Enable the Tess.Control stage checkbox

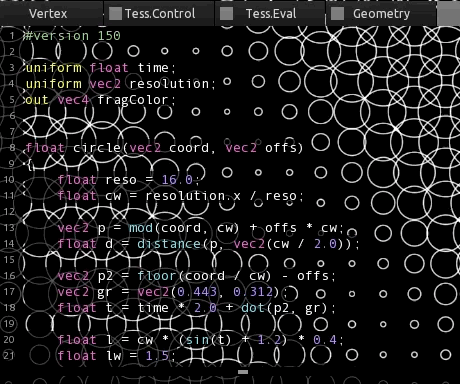115,14
